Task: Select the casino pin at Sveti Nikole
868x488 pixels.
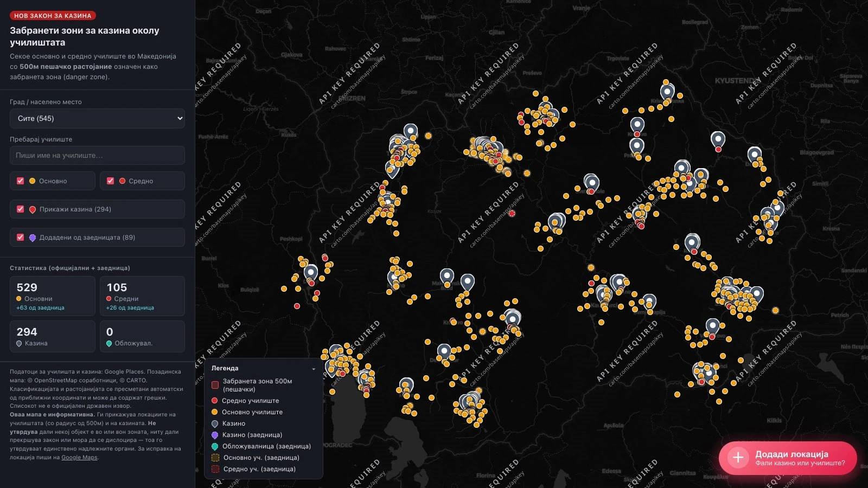Action: tap(592, 183)
